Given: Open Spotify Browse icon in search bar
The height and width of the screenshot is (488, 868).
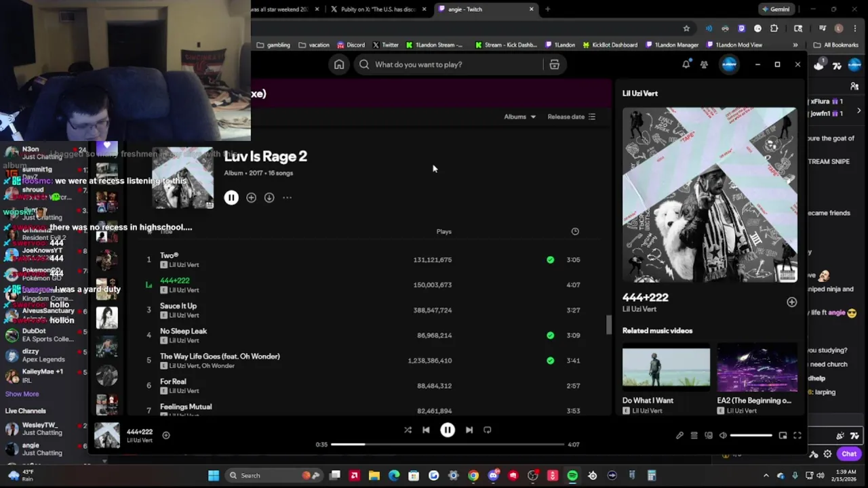Looking at the screenshot, I should 554,64.
